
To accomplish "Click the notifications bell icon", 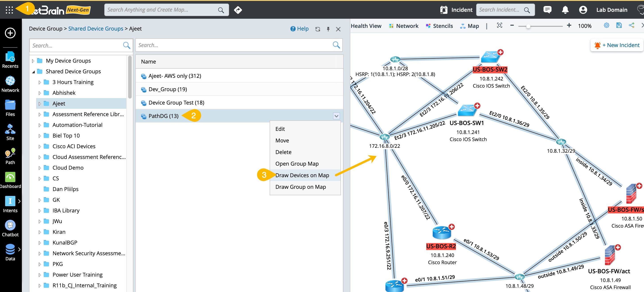I will (x=565, y=10).
